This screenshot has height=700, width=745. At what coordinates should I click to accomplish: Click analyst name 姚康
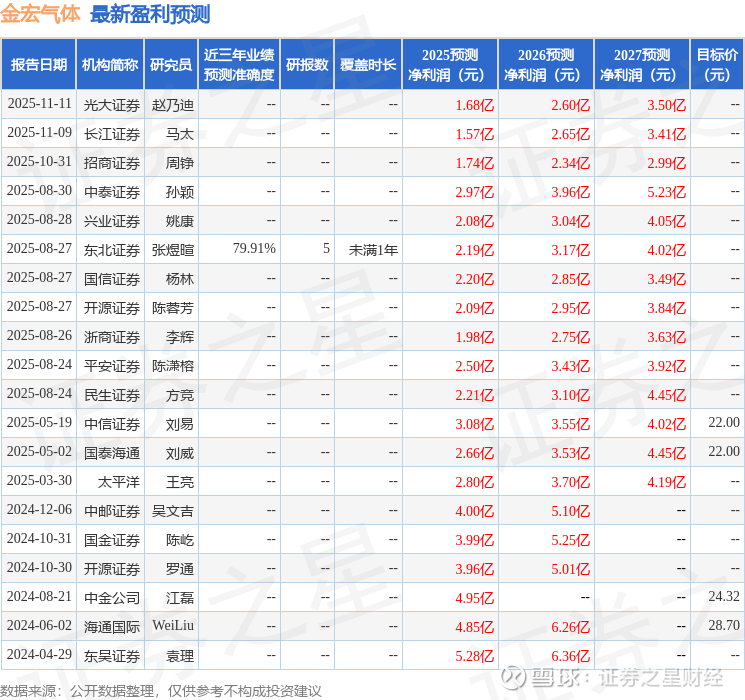coord(180,221)
